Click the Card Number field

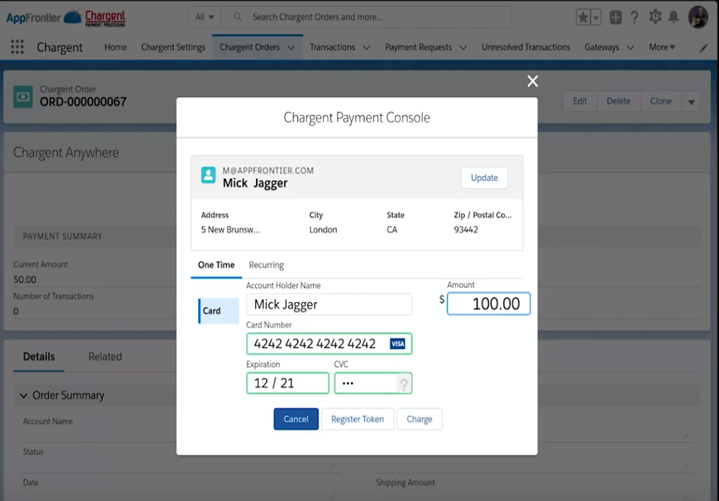[329, 343]
